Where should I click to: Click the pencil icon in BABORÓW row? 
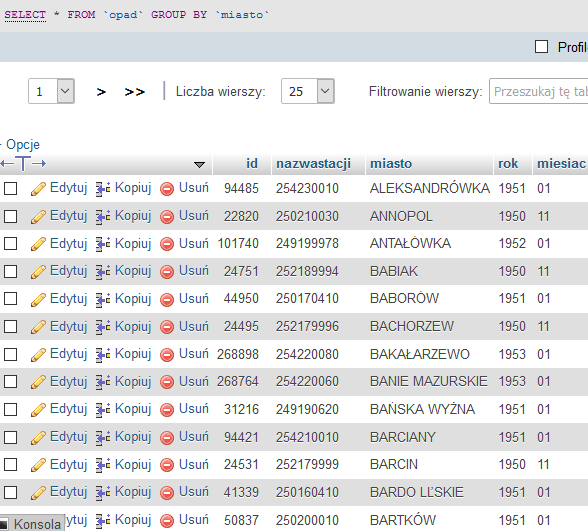[x=38, y=299]
